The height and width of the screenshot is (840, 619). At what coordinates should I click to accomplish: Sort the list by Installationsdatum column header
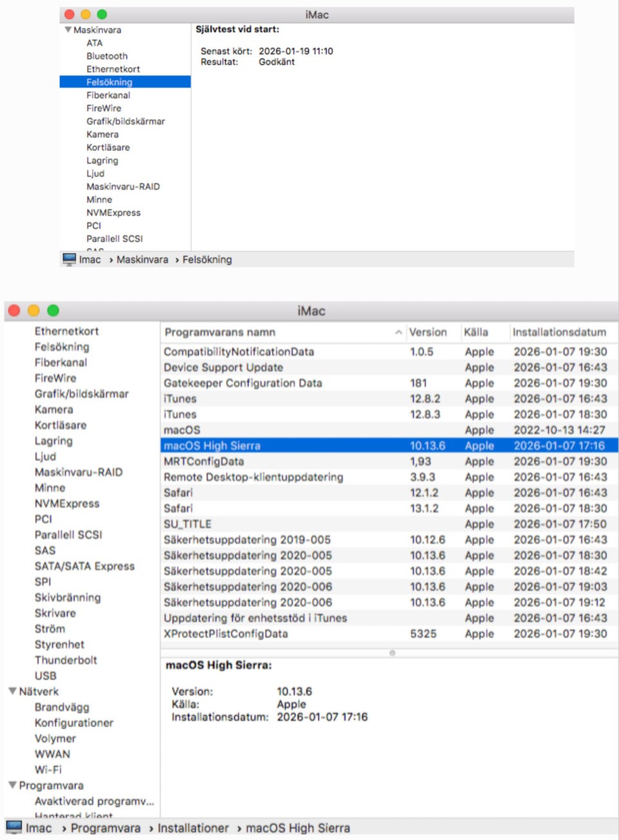(x=558, y=333)
